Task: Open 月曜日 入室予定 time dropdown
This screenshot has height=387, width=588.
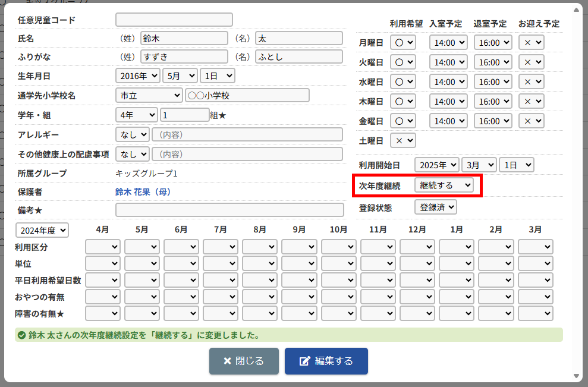Action: [x=449, y=43]
